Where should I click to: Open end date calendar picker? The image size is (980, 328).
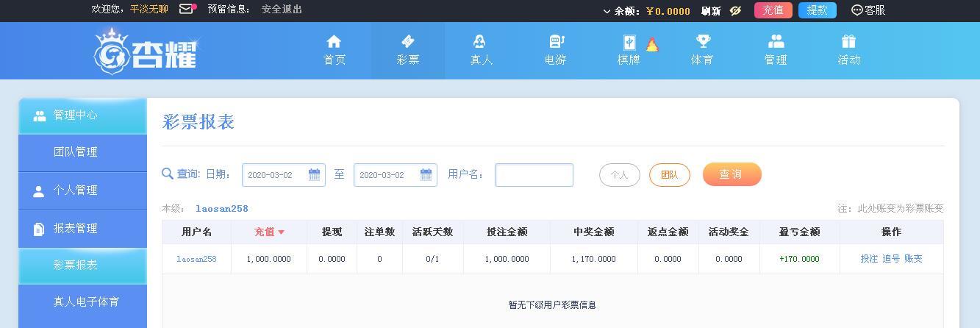[426, 174]
